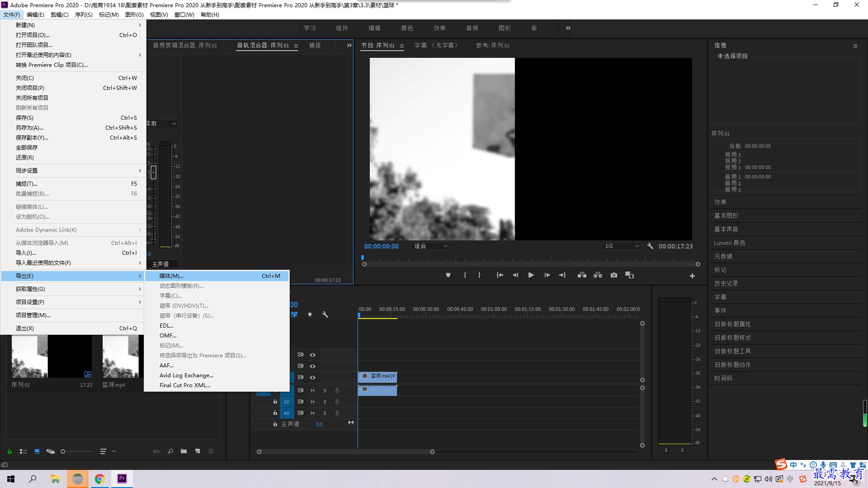Select the 序列01 thumbnail in Project panel
The image size is (868, 488).
pos(52,356)
